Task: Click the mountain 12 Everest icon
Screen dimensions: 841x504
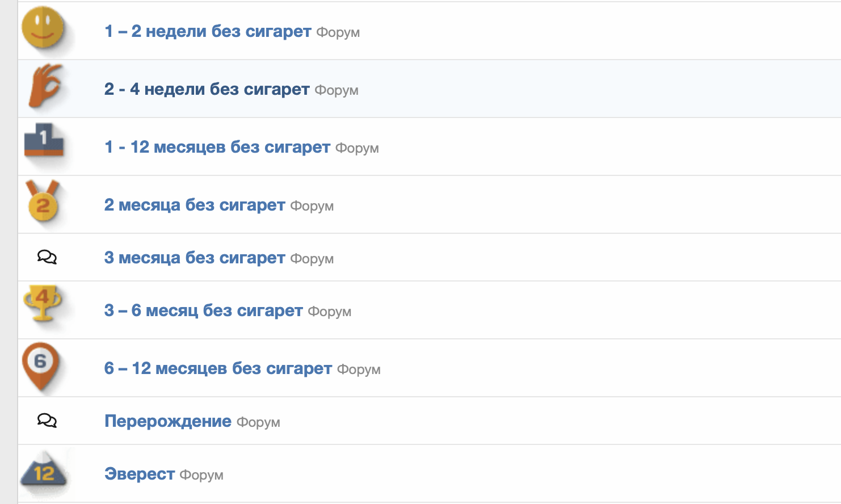Action: pyautogui.click(x=44, y=471)
